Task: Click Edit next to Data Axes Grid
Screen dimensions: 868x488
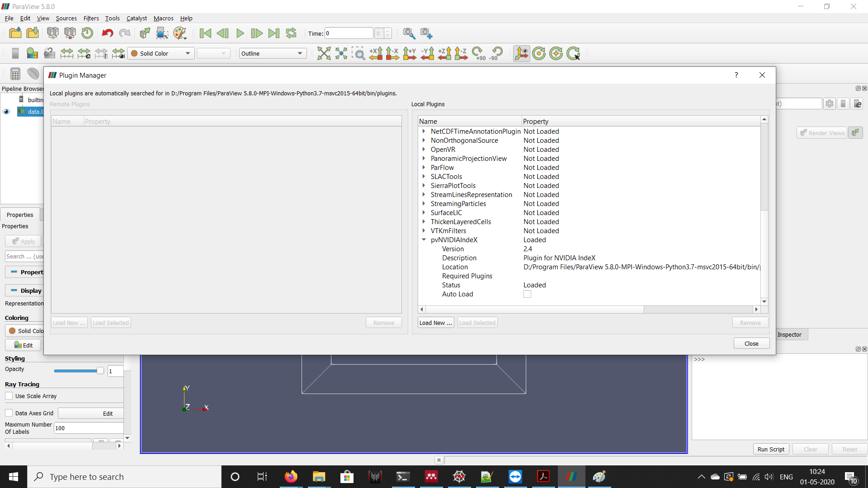Action: click(90, 413)
